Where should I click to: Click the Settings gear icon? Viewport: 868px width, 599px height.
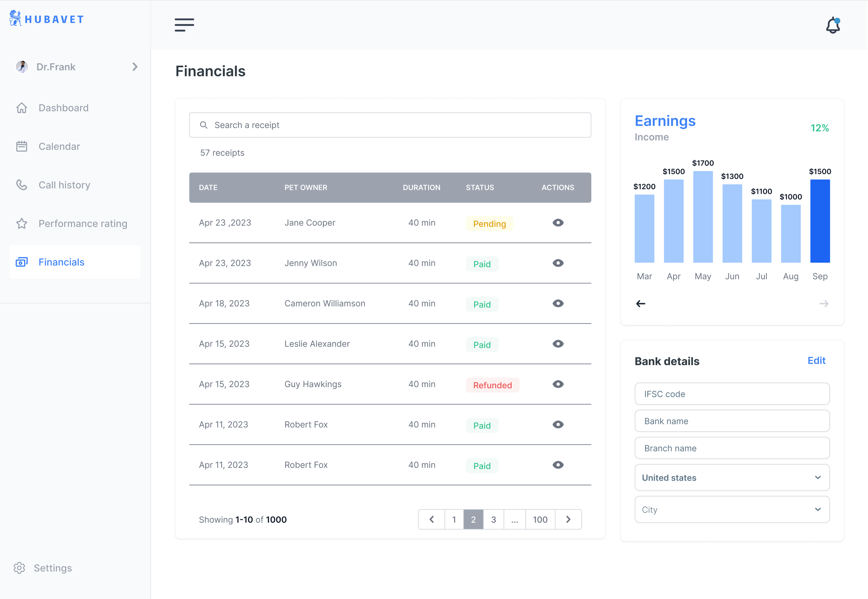19,568
